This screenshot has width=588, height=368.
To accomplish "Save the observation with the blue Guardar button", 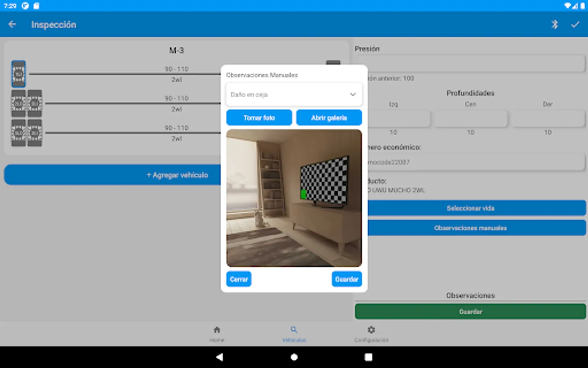I will click(347, 279).
